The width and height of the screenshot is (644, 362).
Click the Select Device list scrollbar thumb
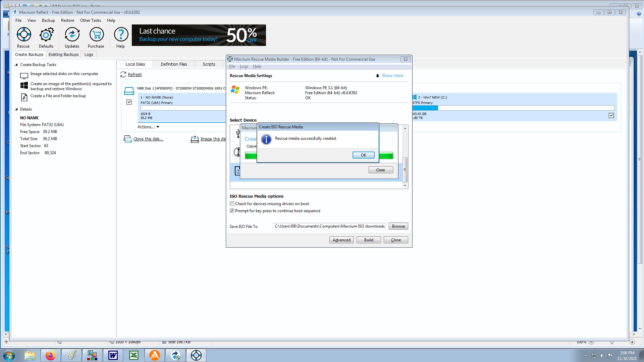(x=405, y=169)
